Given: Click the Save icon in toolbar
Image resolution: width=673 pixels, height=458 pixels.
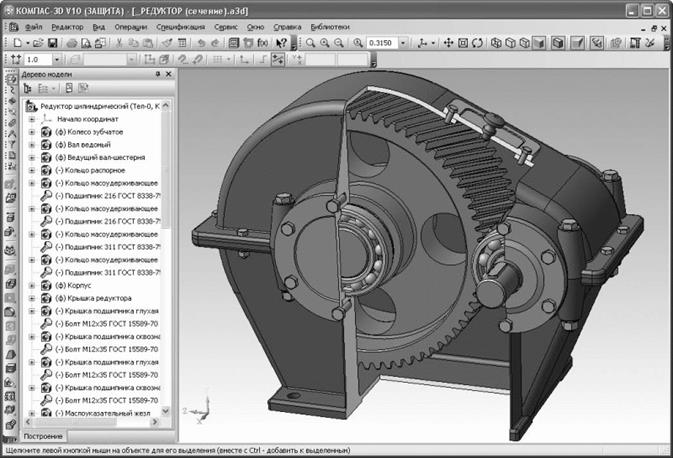Looking at the screenshot, I should (x=51, y=44).
